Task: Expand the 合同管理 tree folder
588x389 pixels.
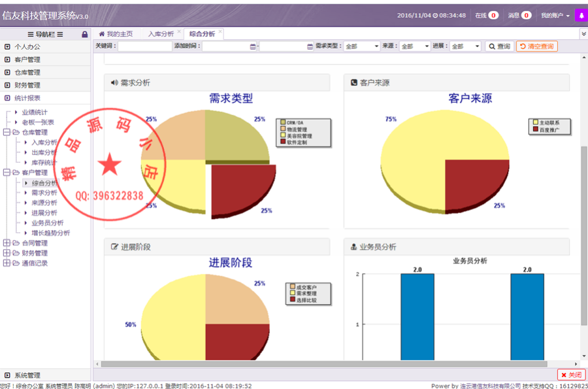Action: pos(7,243)
